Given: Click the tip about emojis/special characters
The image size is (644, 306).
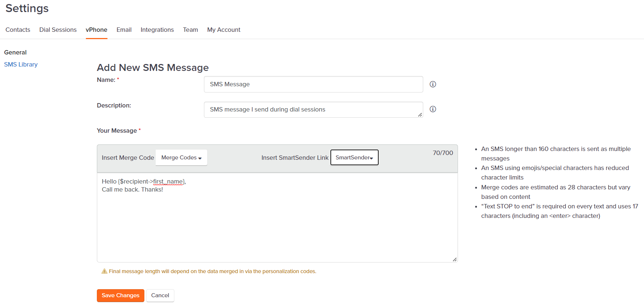Looking at the screenshot, I should [x=555, y=173].
